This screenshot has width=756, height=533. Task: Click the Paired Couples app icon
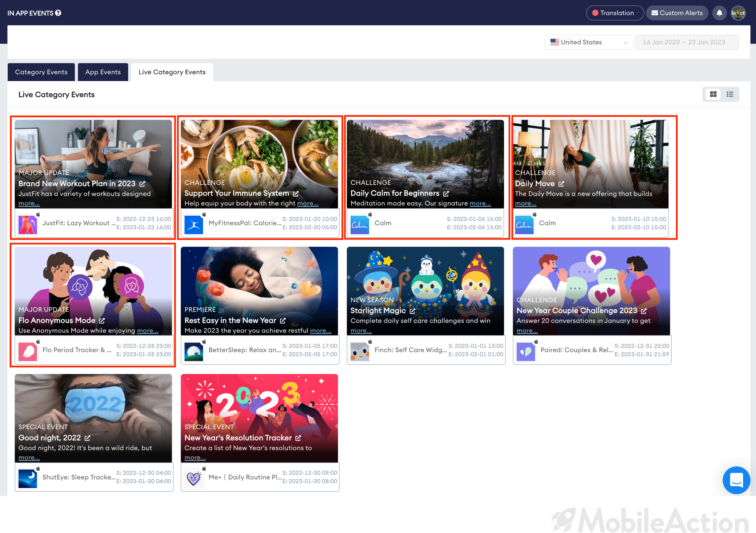click(x=526, y=352)
